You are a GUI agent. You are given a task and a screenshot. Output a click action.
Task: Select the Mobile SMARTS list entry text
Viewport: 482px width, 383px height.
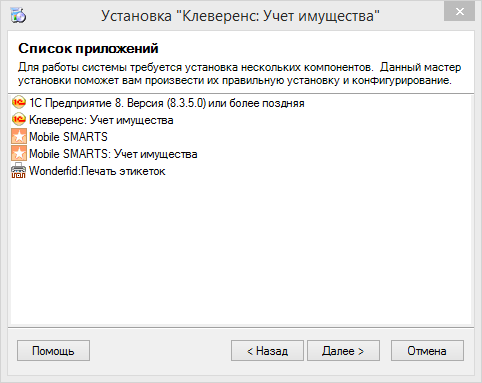(x=68, y=137)
